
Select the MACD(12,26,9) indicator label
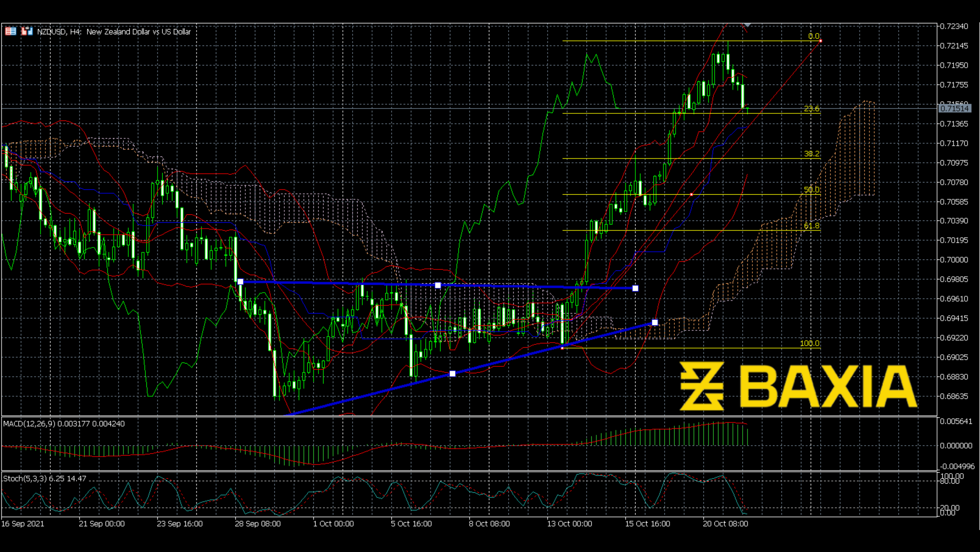pos(64,424)
